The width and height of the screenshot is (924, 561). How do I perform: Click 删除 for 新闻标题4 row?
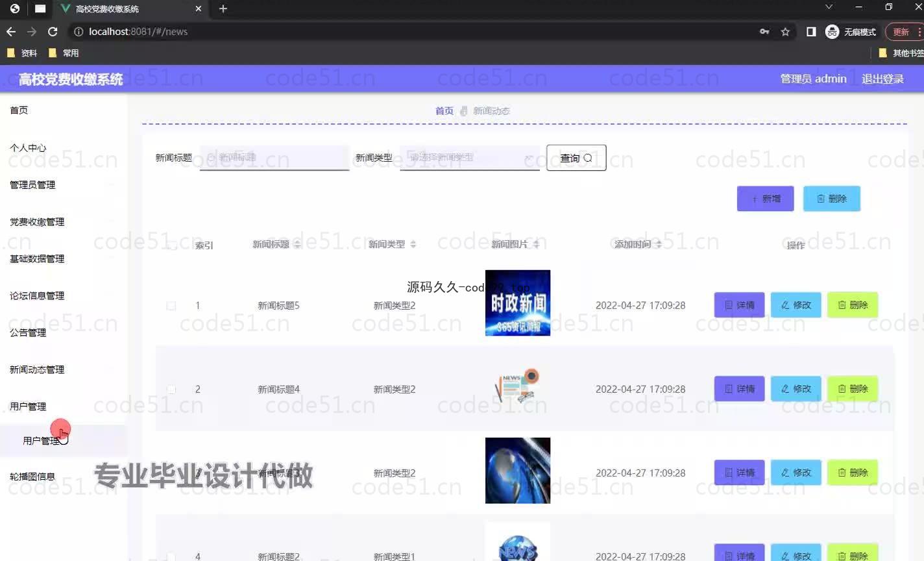(x=853, y=388)
